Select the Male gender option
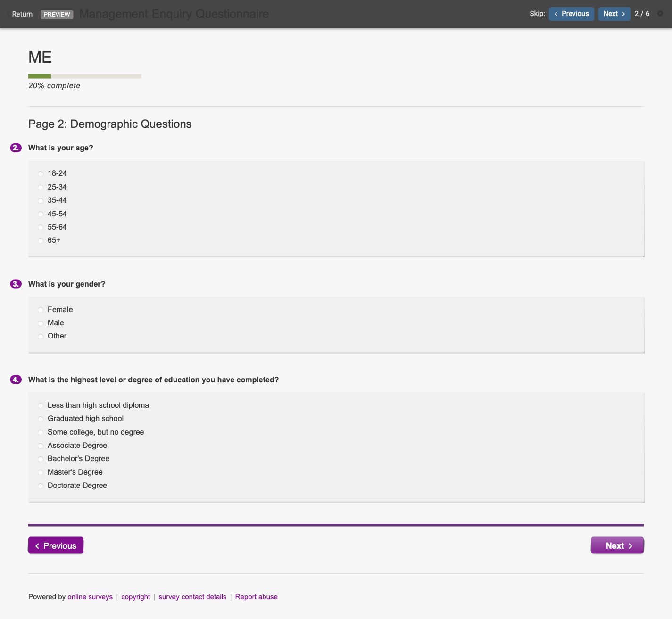The image size is (672, 619). [x=41, y=323]
